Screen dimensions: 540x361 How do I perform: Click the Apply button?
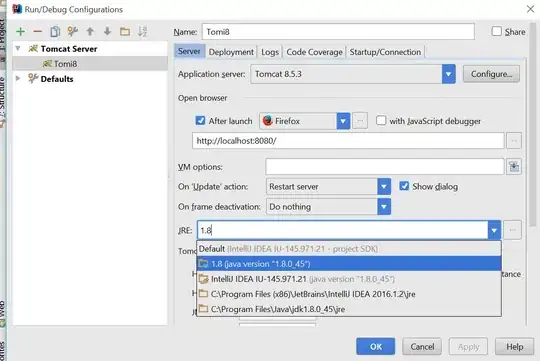pyautogui.click(x=468, y=347)
